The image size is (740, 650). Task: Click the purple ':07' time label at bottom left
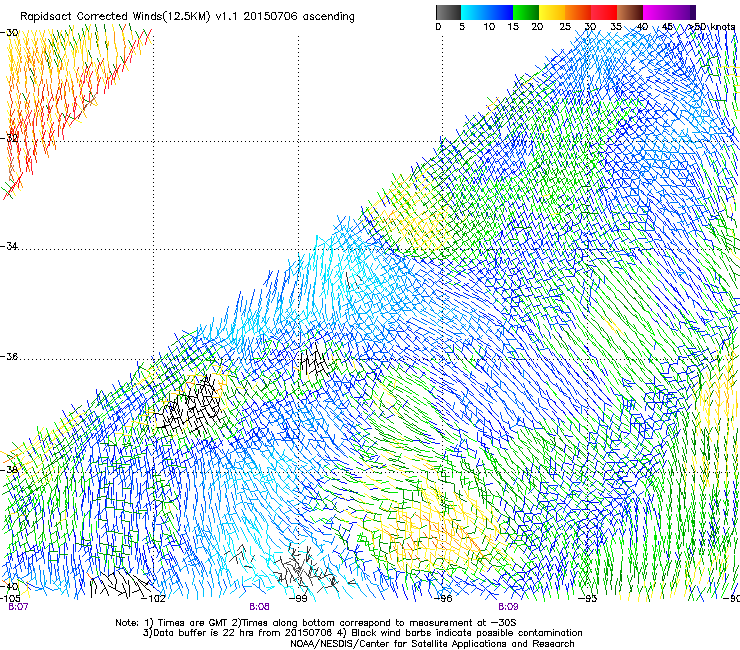(18, 607)
